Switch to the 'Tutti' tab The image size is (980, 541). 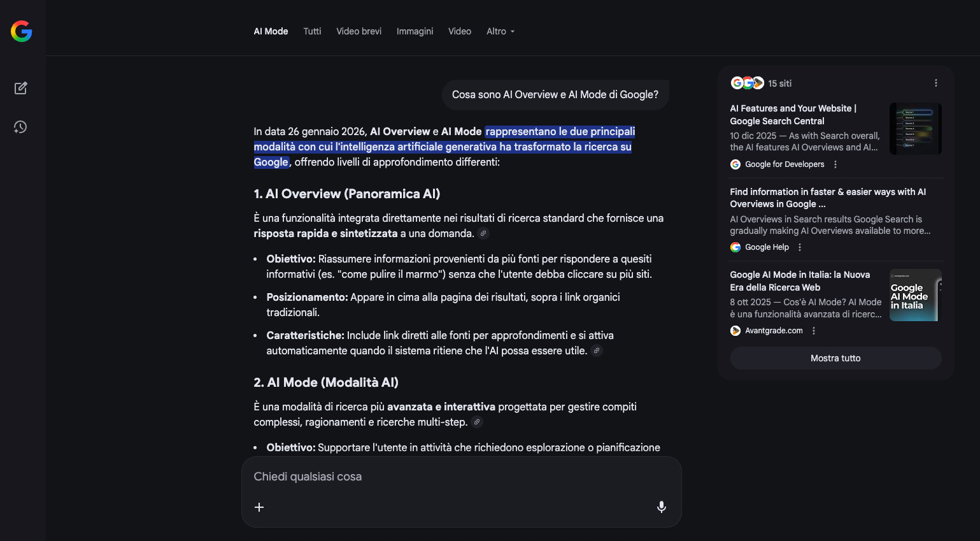coord(312,31)
